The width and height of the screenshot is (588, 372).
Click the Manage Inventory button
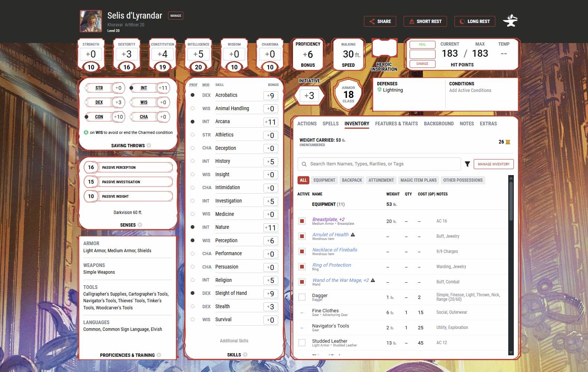[494, 164]
